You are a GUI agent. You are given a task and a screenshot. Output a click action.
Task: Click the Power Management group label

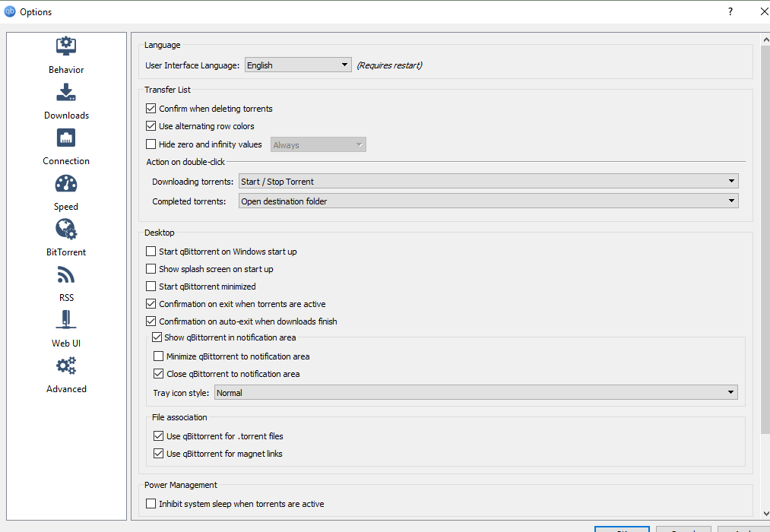click(x=181, y=485)
